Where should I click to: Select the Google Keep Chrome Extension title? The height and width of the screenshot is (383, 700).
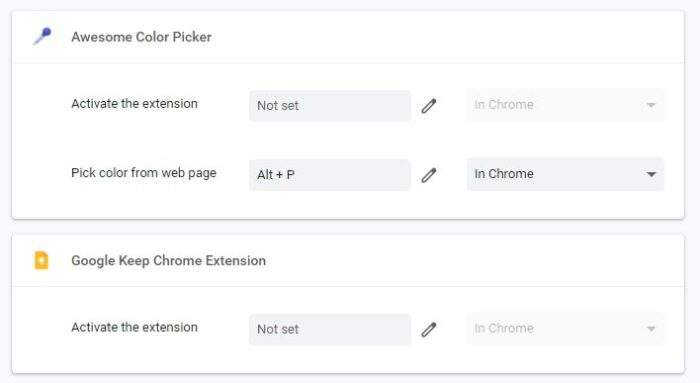168,260
